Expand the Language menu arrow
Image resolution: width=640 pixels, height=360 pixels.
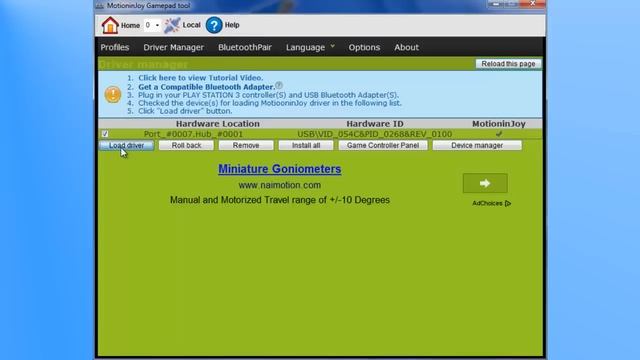(333, 46)
